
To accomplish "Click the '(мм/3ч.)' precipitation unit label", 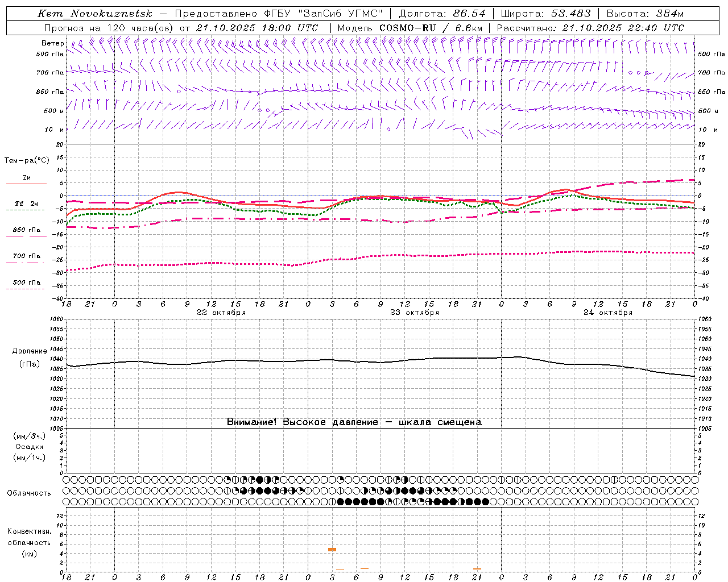I will pyautogui.click(x=30, y=436).
